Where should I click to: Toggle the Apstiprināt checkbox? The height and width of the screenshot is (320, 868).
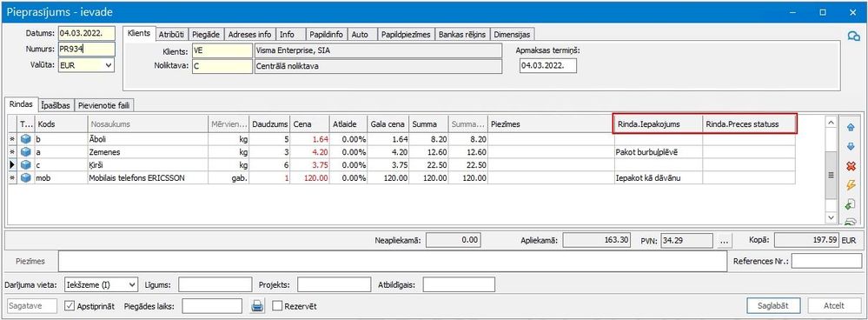point(70,305)
